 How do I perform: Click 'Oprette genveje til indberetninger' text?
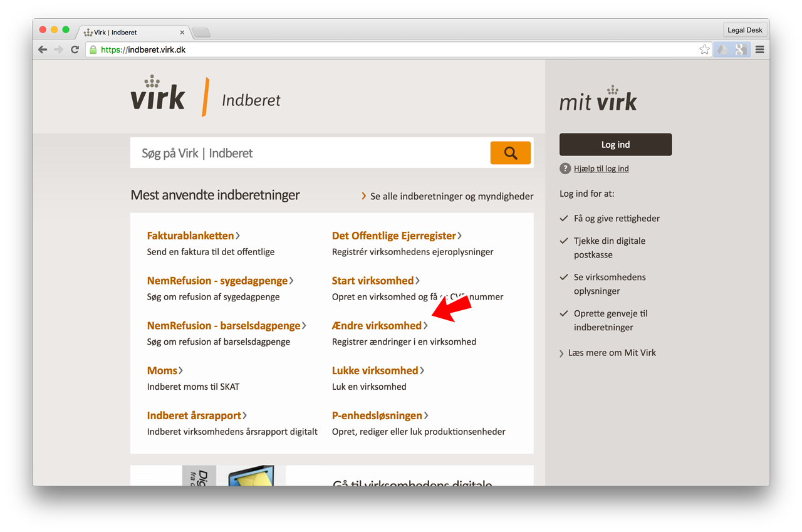610,320
